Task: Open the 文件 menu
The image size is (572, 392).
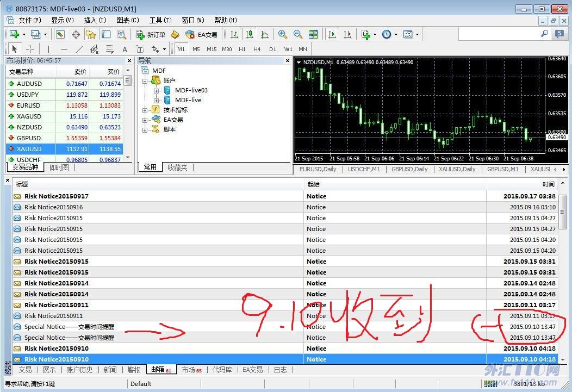Action: tap(30, 20)
